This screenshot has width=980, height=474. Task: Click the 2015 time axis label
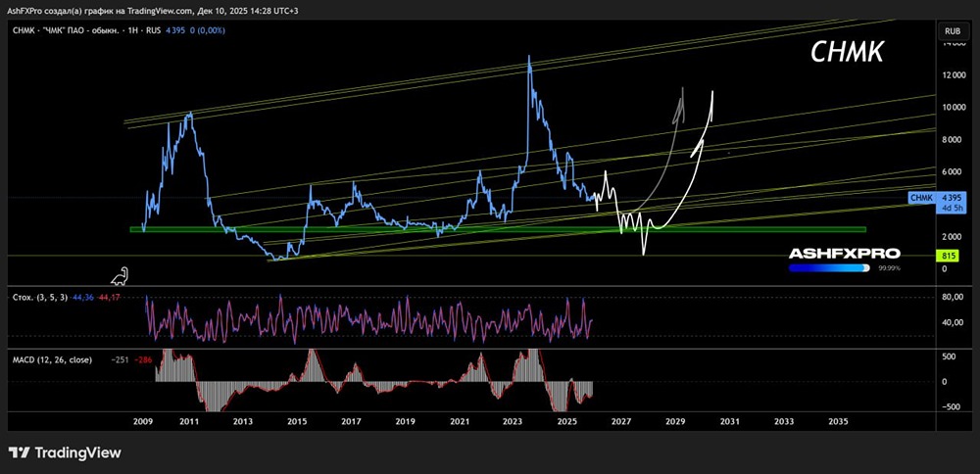tap(297, 421)
